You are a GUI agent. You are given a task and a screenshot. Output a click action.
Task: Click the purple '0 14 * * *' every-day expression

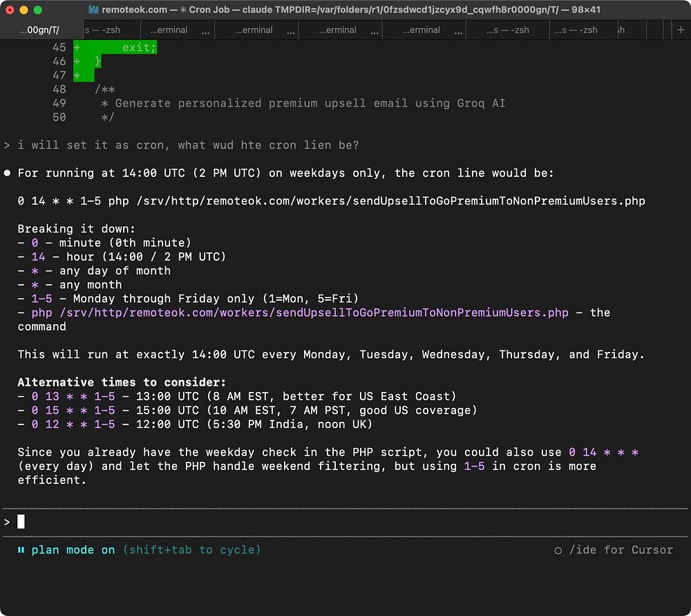coord(604,452)
